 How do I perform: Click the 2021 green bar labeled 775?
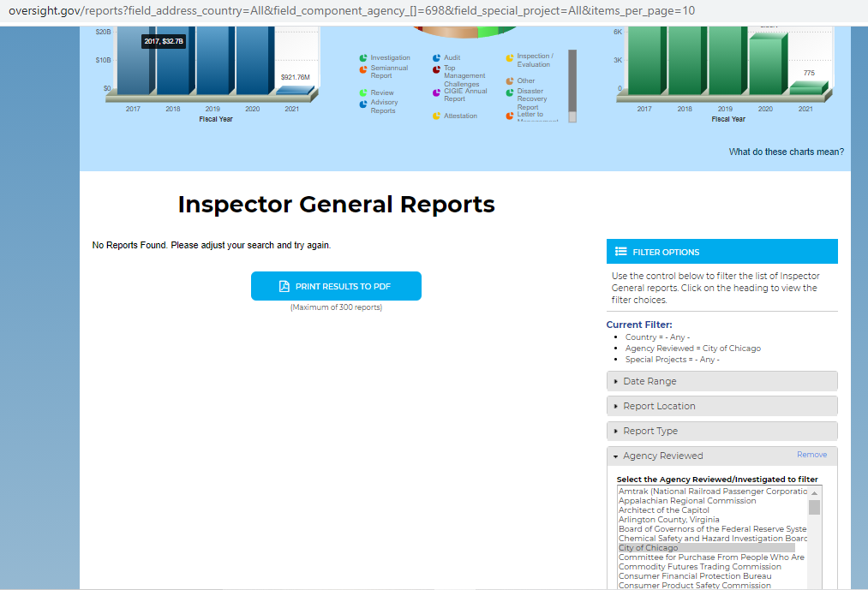[808, 88]
